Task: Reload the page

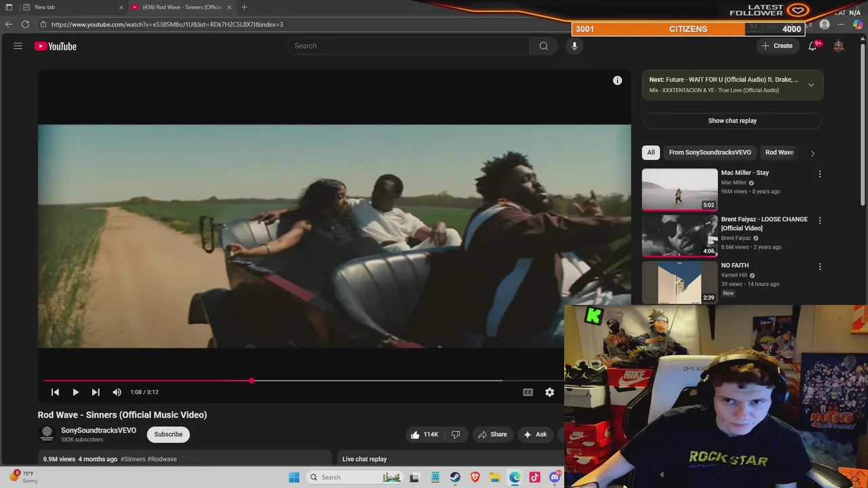Action: tap(25, 24)
